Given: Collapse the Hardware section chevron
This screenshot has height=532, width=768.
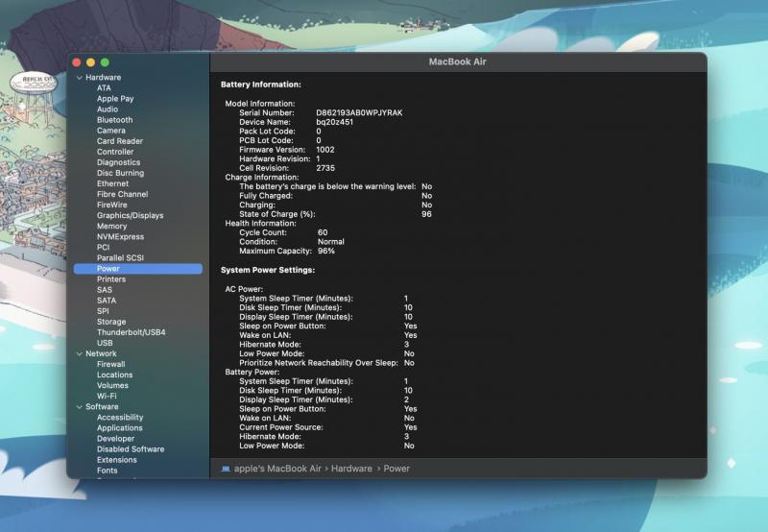Looking at the screenshot, I should click(x=78, y=78).
